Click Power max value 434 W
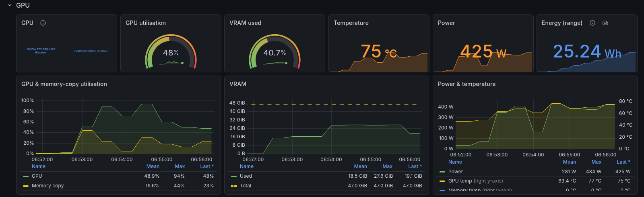 [x=594, y=172]
